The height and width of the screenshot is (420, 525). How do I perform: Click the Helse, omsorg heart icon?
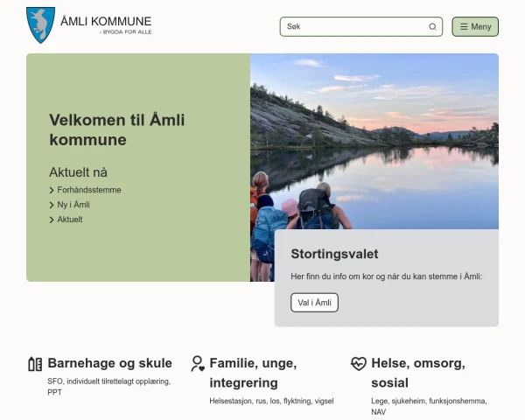tap(359, 363)
